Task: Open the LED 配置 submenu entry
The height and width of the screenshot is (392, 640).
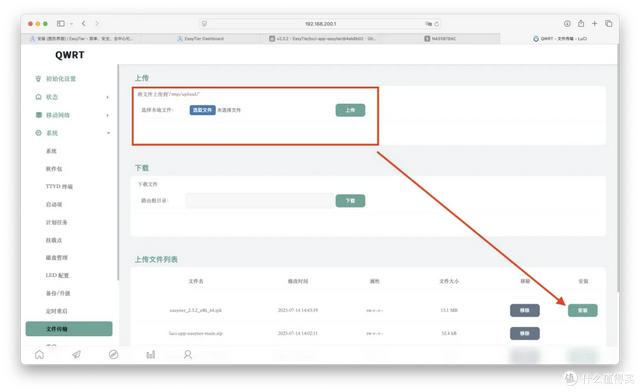Action: coord(57,275)
